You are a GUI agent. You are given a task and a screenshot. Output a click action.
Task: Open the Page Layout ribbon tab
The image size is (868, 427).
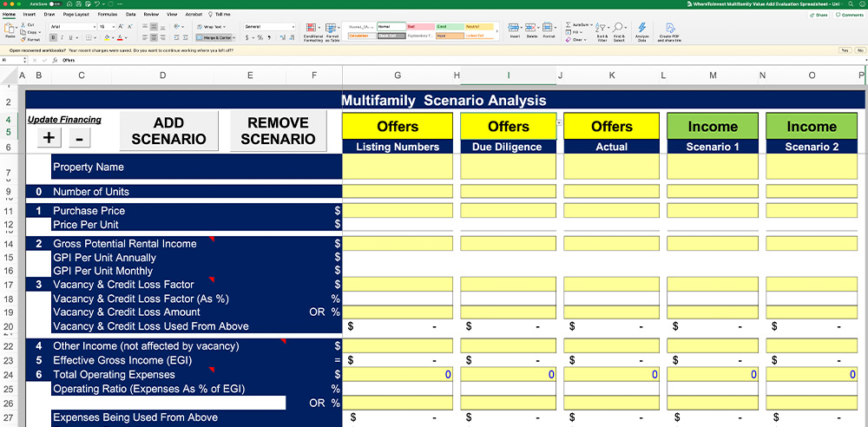[76, 15]
